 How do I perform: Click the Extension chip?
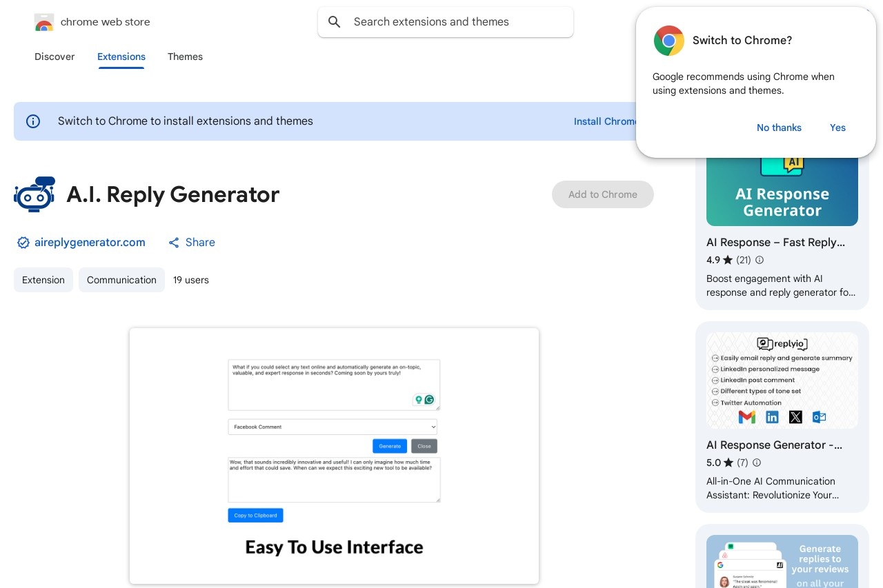43,280
